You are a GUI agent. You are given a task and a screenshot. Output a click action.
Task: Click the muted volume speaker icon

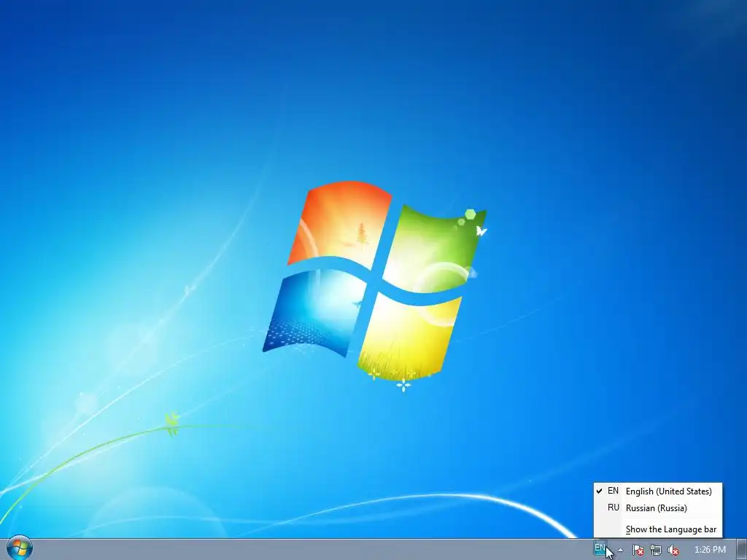[x=673, y=550]
